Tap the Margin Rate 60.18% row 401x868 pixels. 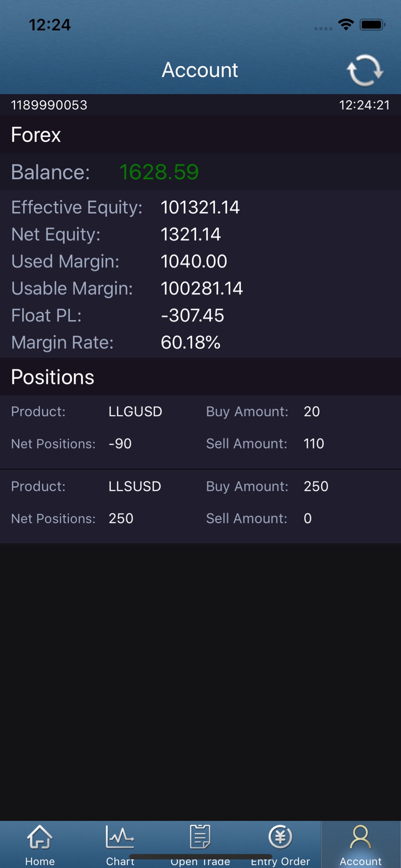click(200, 342)
